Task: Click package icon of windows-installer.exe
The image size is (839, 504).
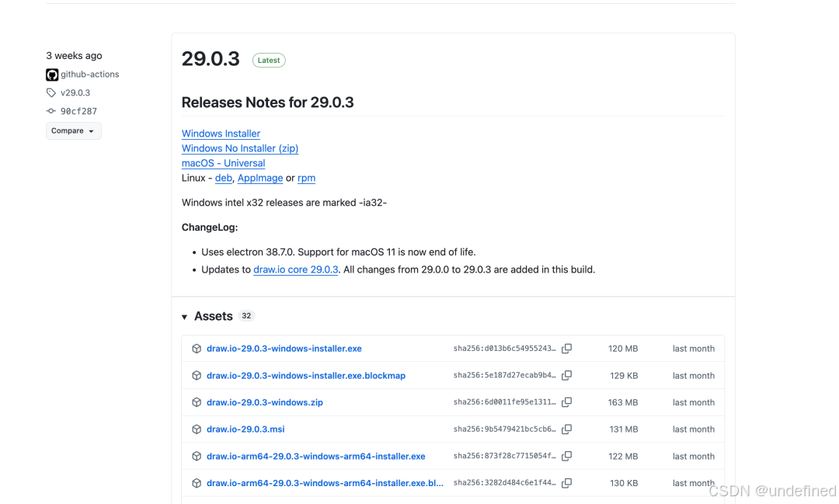Action: [197, 349]
